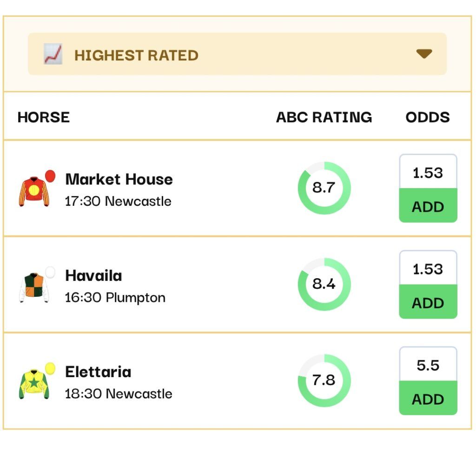Click the red chart trend icon
Image resolution: width=476 pixels, height=450 pixels.
53,54
